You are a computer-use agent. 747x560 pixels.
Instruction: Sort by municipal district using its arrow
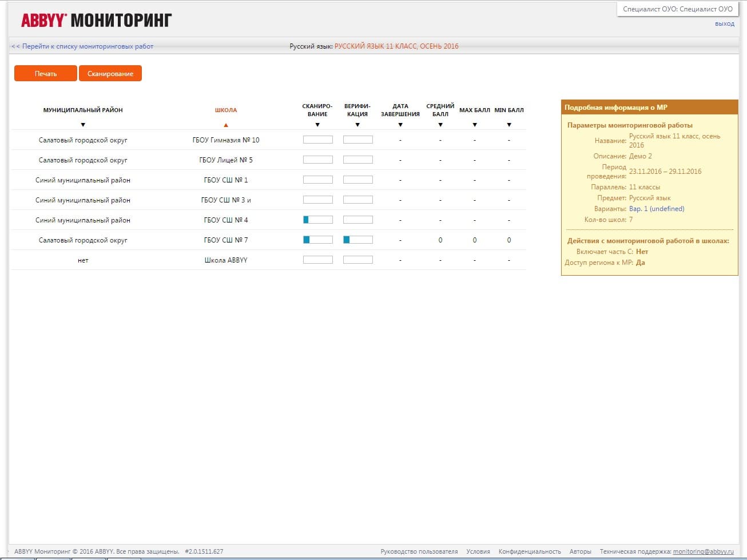coord(83,125)
